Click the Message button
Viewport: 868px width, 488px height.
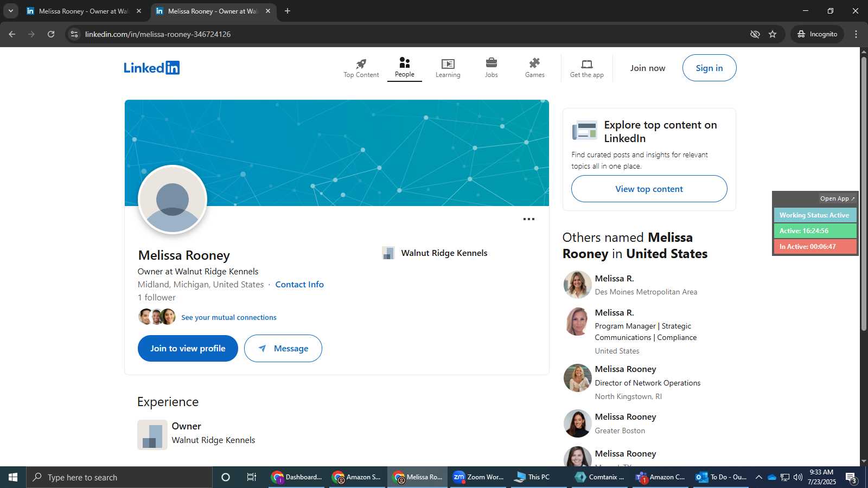283,348
